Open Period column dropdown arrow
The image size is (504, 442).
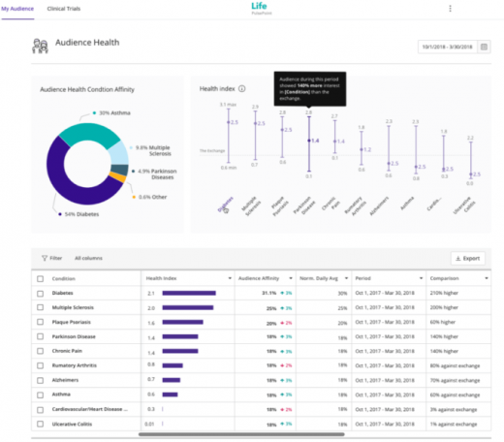tap(421, 278)
